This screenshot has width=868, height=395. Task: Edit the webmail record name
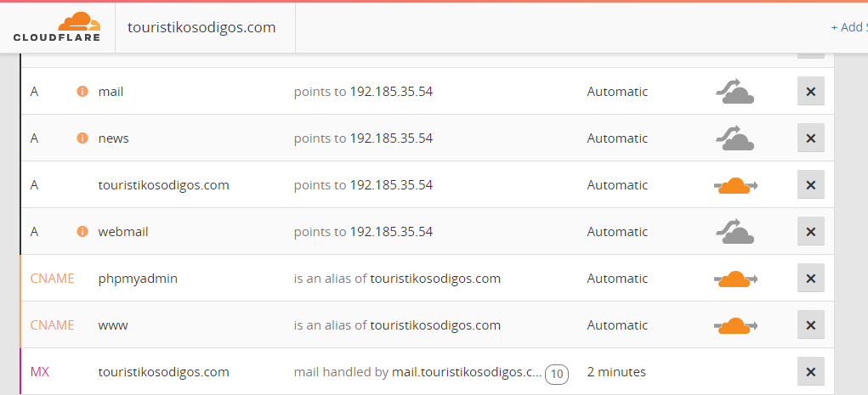(x=123, y=232)
